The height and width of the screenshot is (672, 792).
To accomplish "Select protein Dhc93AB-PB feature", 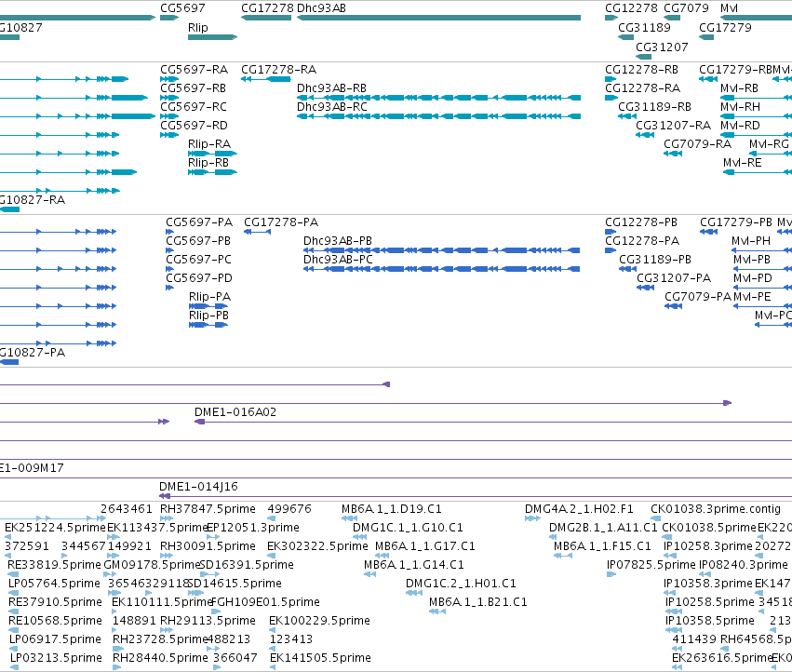I will [x=441, y=250].
